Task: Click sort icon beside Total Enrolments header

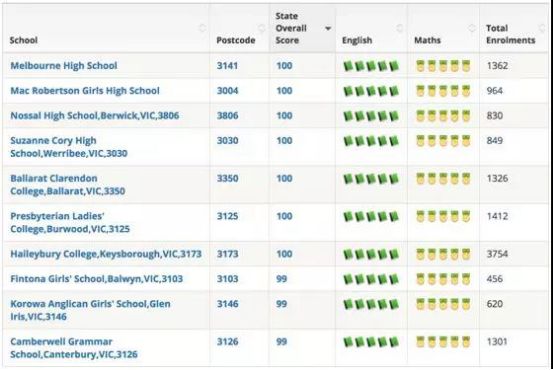Action: (x=542, y=28)
